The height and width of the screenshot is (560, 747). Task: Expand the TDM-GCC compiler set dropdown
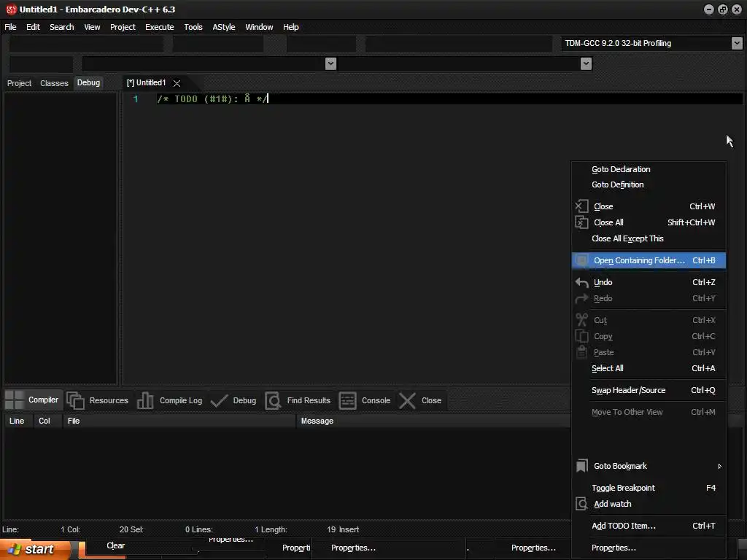pyautogui.click(x=737, y=43)
